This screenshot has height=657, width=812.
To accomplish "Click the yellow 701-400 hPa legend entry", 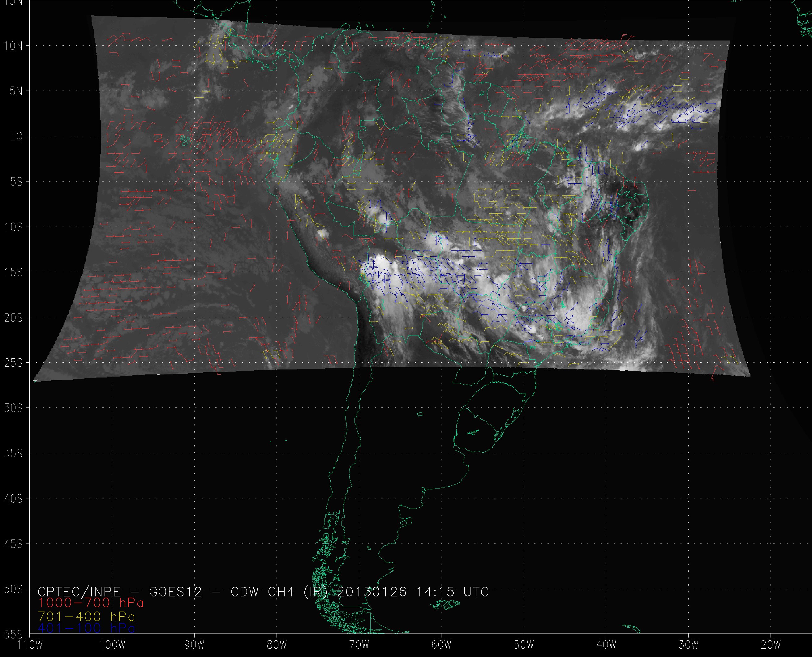I will [x=87, y=616].
